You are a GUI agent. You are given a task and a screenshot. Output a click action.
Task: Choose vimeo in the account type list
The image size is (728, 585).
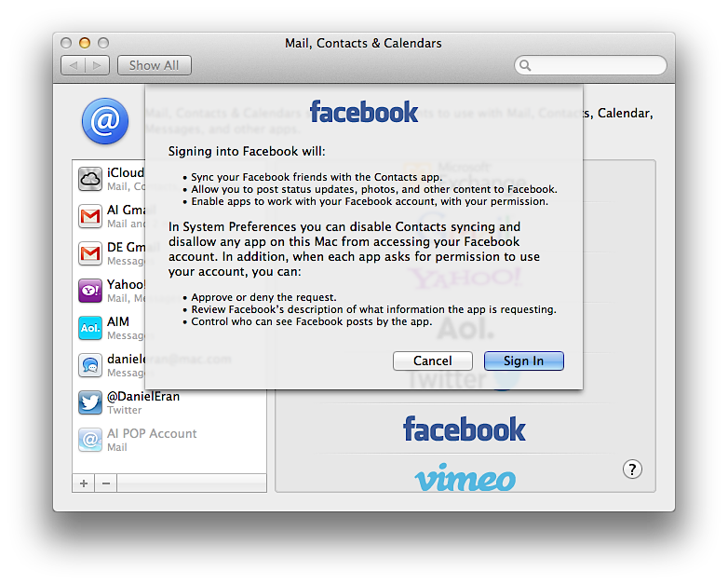465,477
